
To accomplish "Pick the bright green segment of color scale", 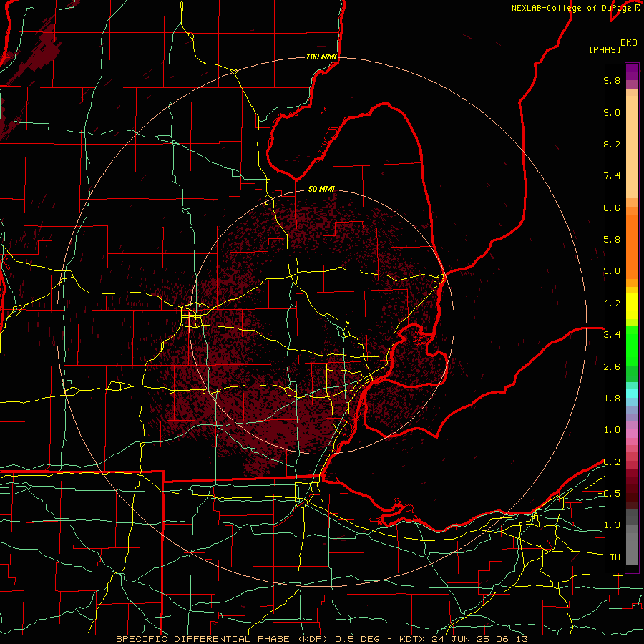I will 632,345.
